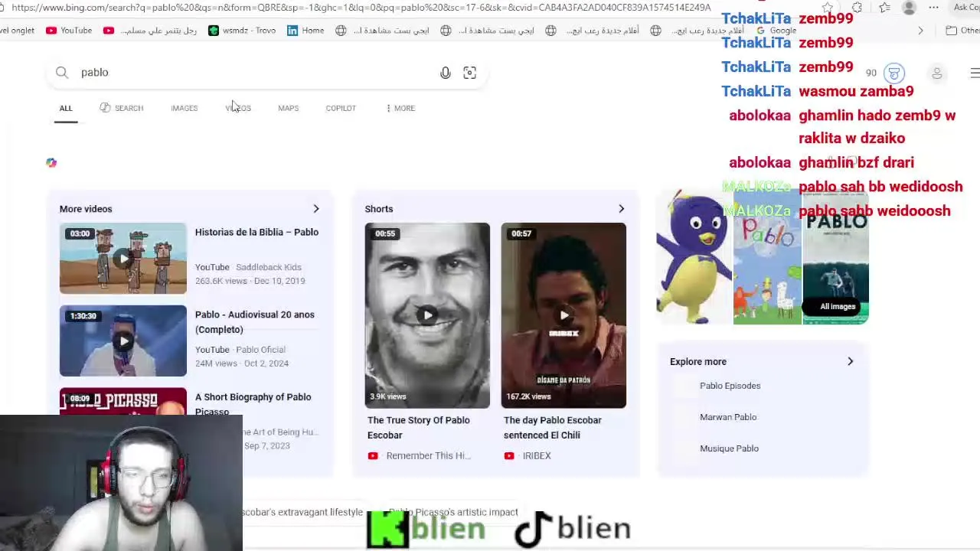The width and height of the screenshot is (980, 551).
Task: Open The True Story Of Pablo Escobar title
Action: [418, 428]
